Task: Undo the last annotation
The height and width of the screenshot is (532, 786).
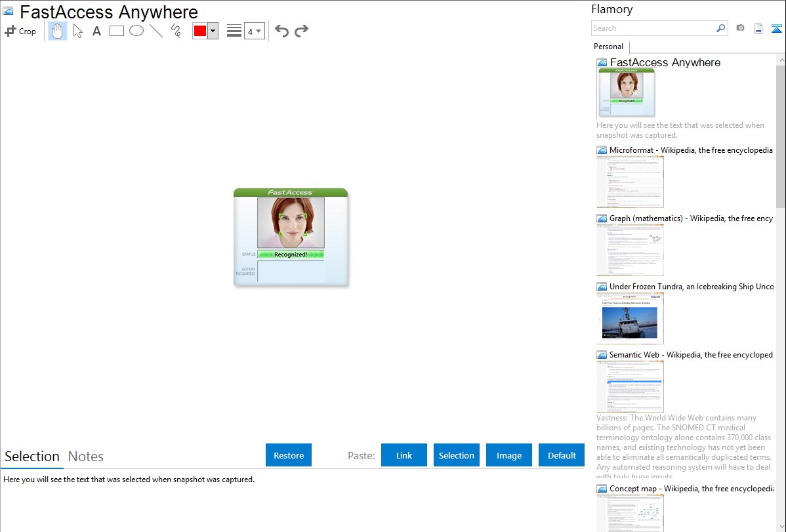Action: [x=281, y=31]
